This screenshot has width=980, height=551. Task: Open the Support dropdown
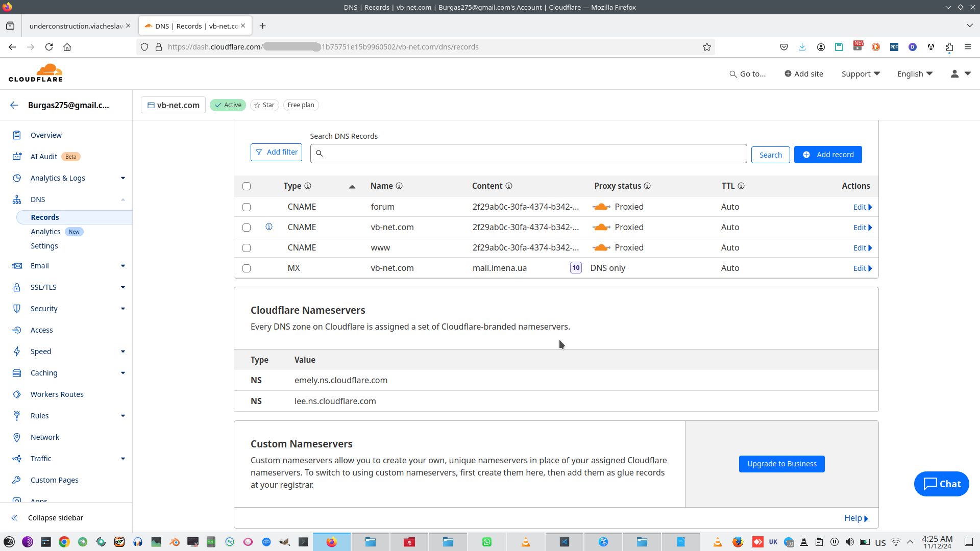coord(861,74)
